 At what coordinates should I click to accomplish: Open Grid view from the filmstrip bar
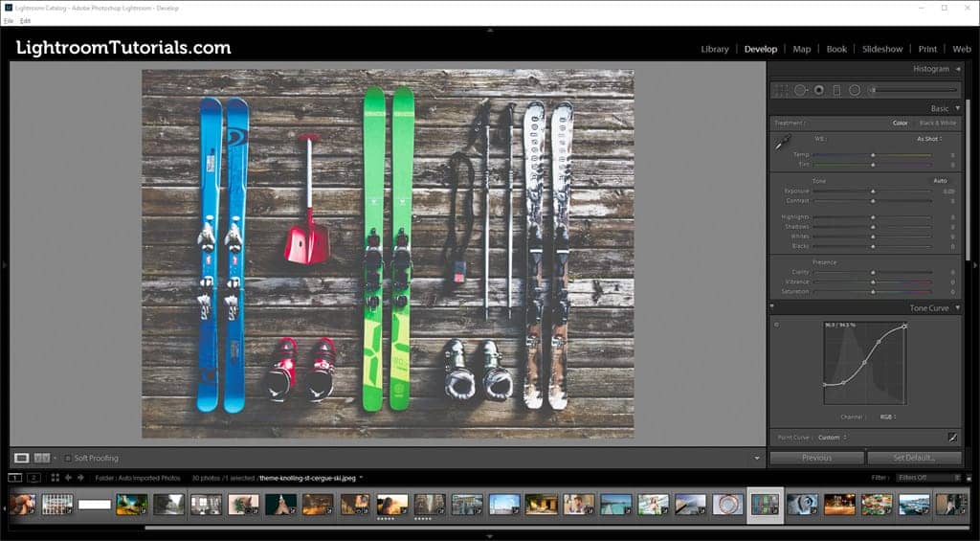55,477
